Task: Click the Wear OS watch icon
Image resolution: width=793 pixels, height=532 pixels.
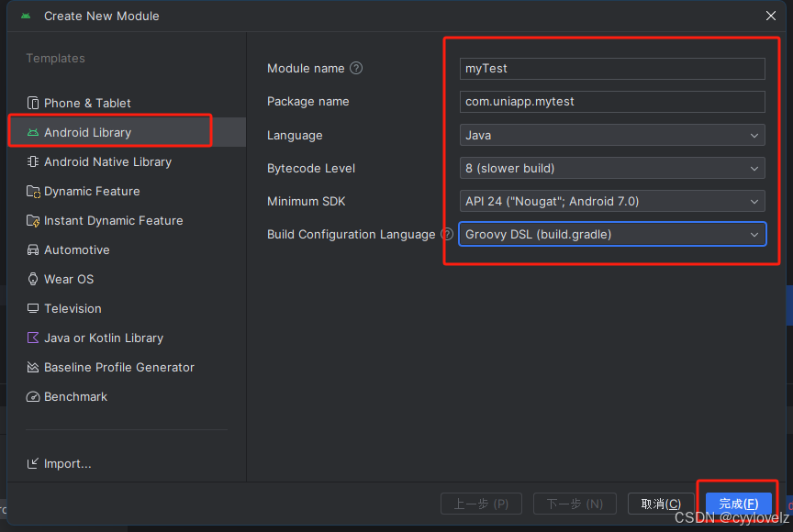Action: [x=33, y=279]
